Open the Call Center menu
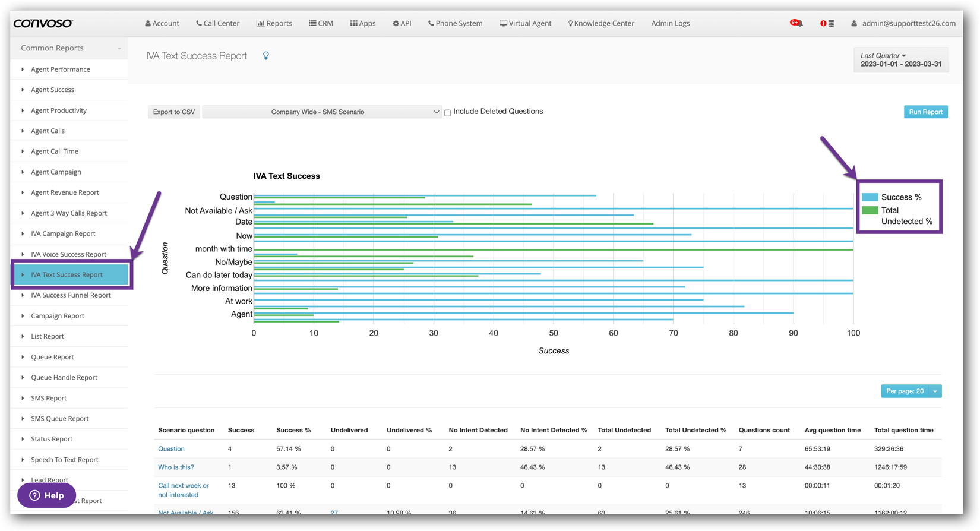The height and width of the screenshot is (531, 980). pyautogui.click(x=217, y=24)
